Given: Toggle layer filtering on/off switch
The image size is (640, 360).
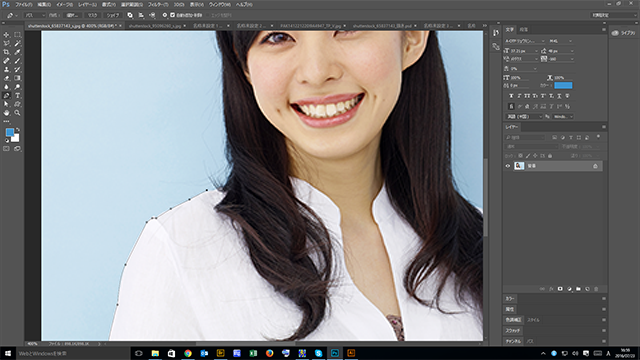Looking at the screenshot, I should coord(598,137).
